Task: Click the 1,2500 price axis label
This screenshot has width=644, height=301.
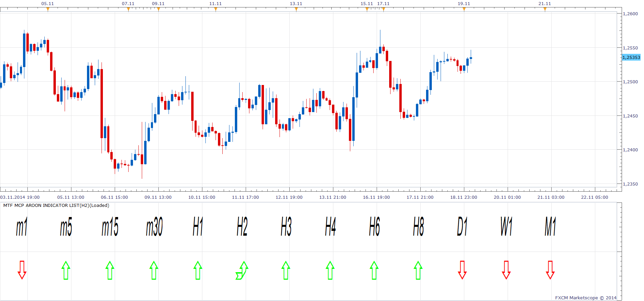Action: (x=630, y=82)
